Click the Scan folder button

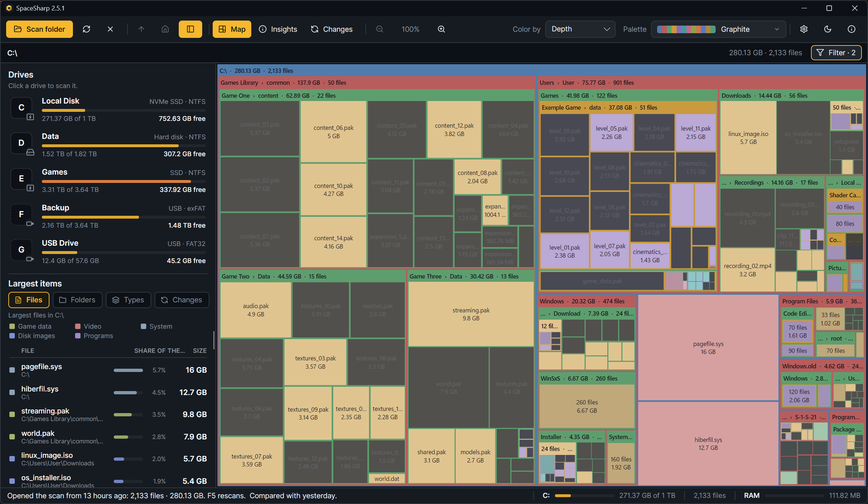click(39, 29)
